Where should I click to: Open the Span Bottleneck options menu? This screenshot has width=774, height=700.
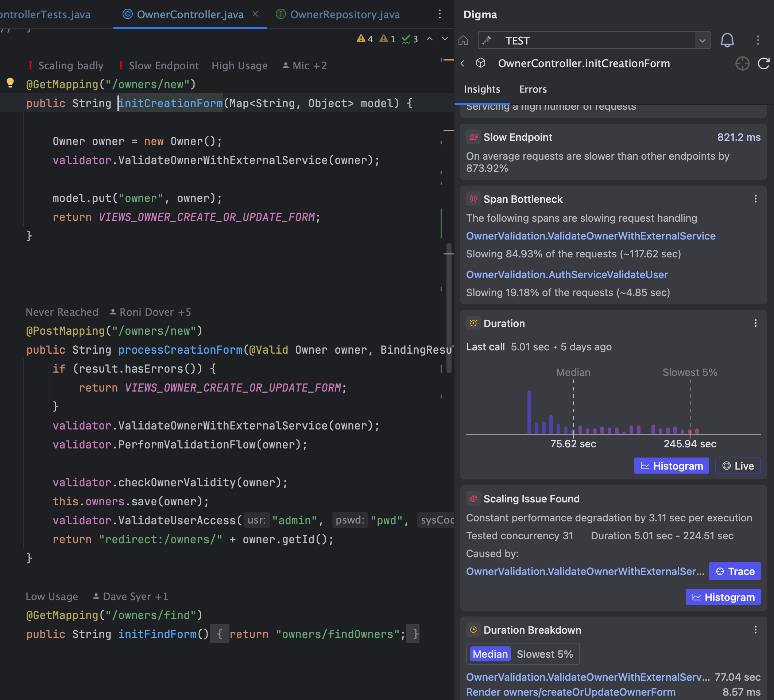coord(755,199)
